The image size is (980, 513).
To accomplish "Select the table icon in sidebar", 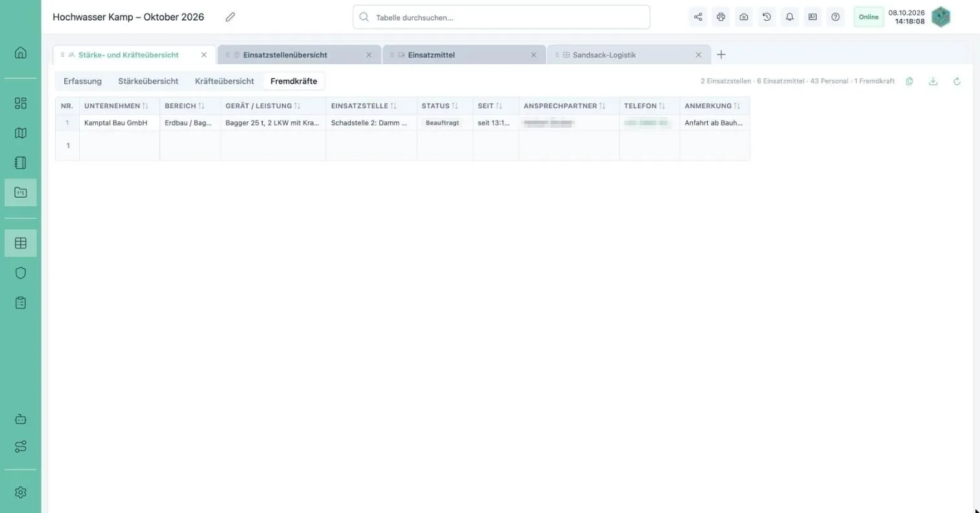I will pos(21,243).
